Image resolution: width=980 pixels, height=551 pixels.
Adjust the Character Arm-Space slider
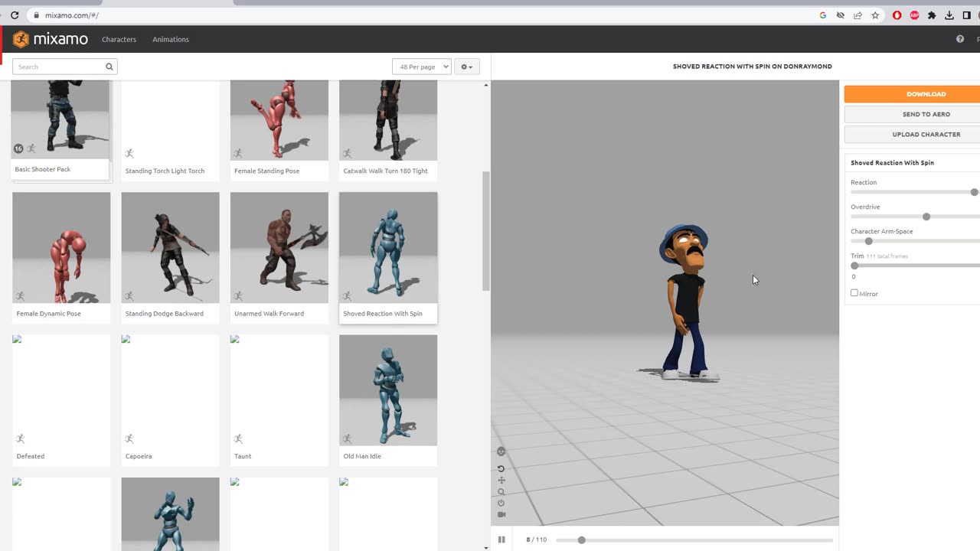tap(868, 241)
